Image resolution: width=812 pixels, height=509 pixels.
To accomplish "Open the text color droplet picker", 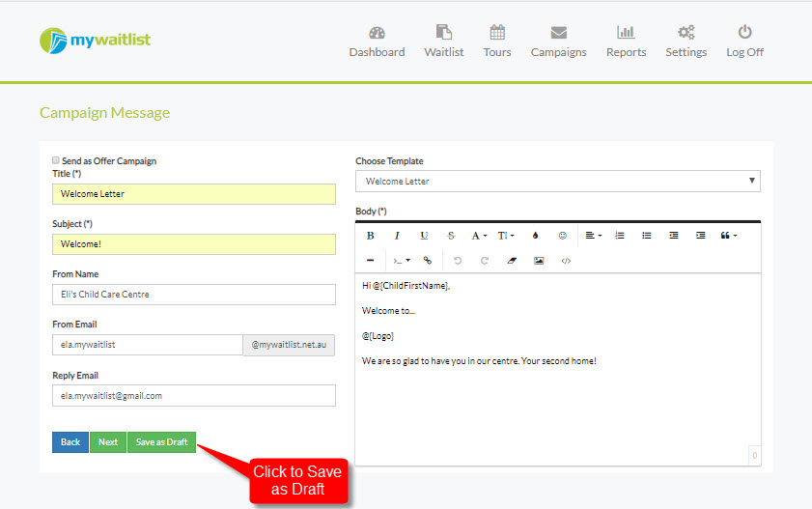I will pyautogui.click(x=536, y=236).
